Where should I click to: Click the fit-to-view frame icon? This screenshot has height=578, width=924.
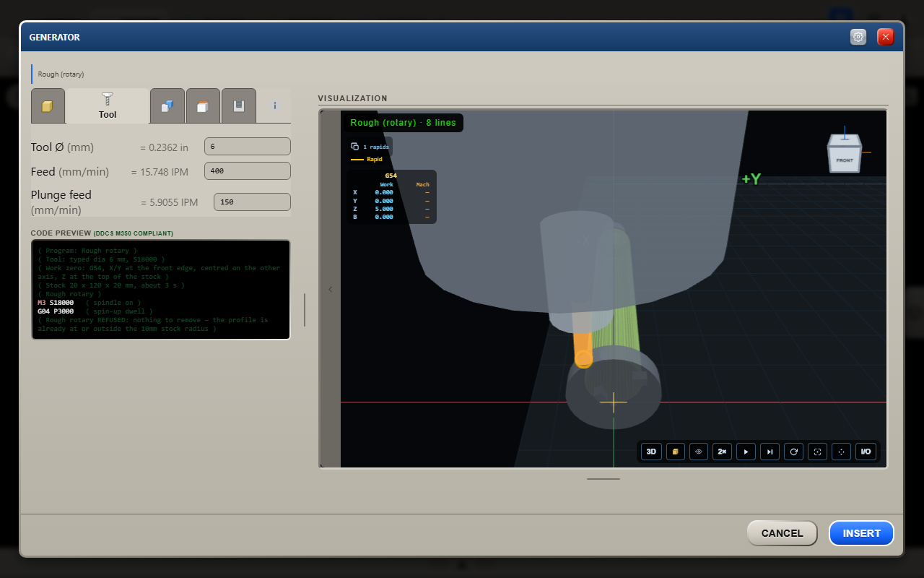[x=818, y=452]
